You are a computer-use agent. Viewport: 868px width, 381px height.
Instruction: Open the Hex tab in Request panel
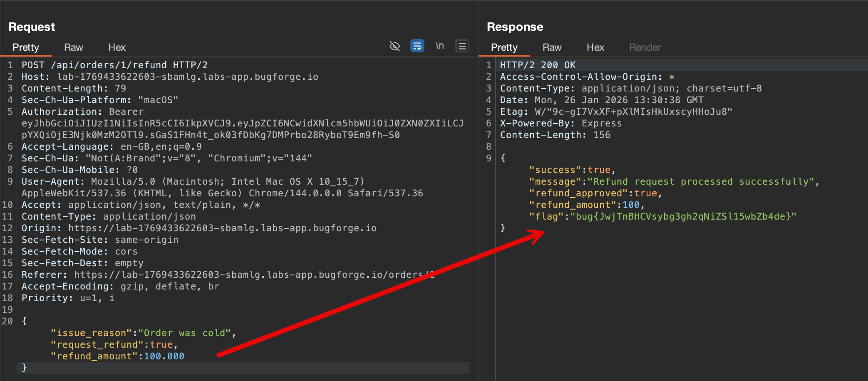117,47
